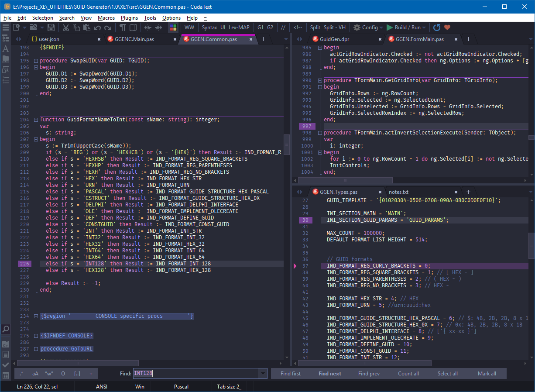Image resolution: width=535 pixels, height=392 pixels.
Task: Click the Indent lines icon
Action: pos(148,28)
